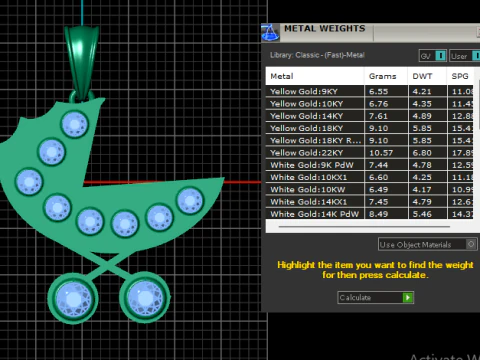The image size is (480, 360).
Task: Select the left wheel gem in the viewport
Action: (74, 299)
